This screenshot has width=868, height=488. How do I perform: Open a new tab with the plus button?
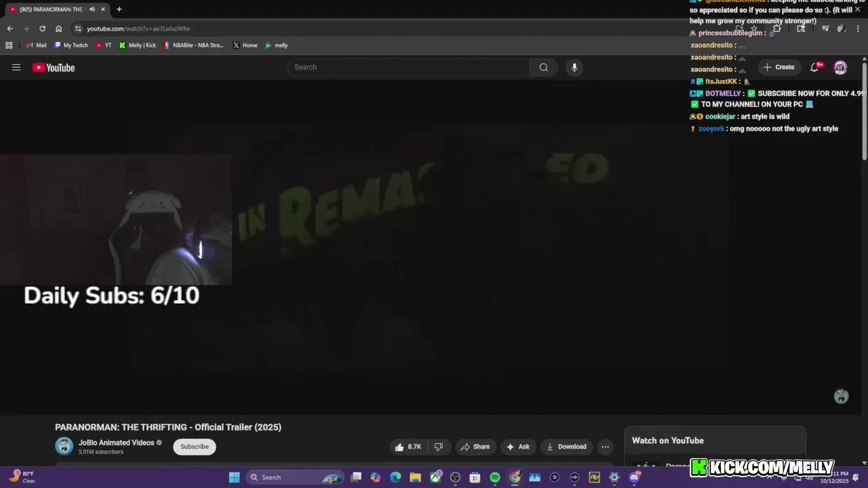[x=119, y=9]
